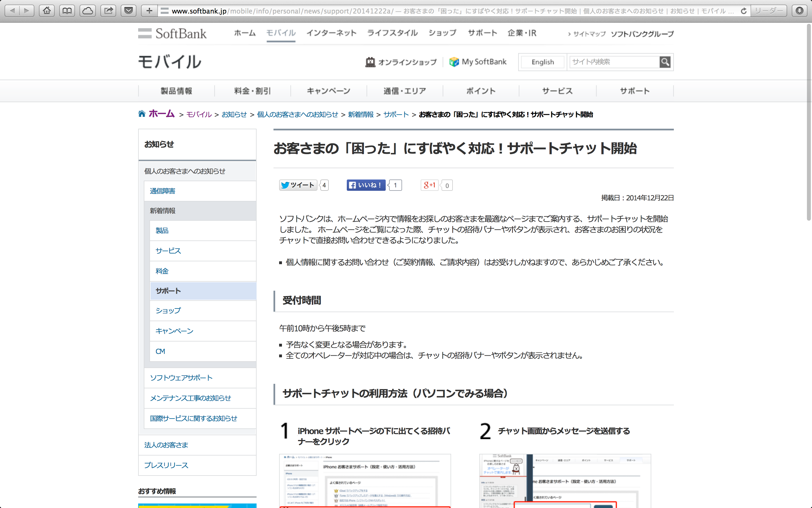
Task: Open キャンペーン in the sidebar news list
Action: tap(203, 331)
